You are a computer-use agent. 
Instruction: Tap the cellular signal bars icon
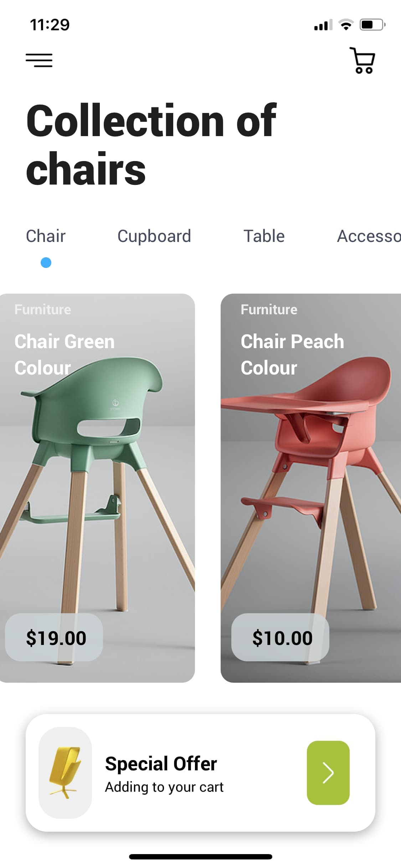point(323,25)
